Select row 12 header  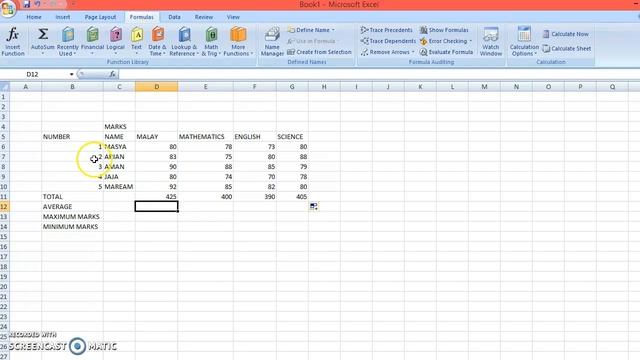click(x=4, y=207)
